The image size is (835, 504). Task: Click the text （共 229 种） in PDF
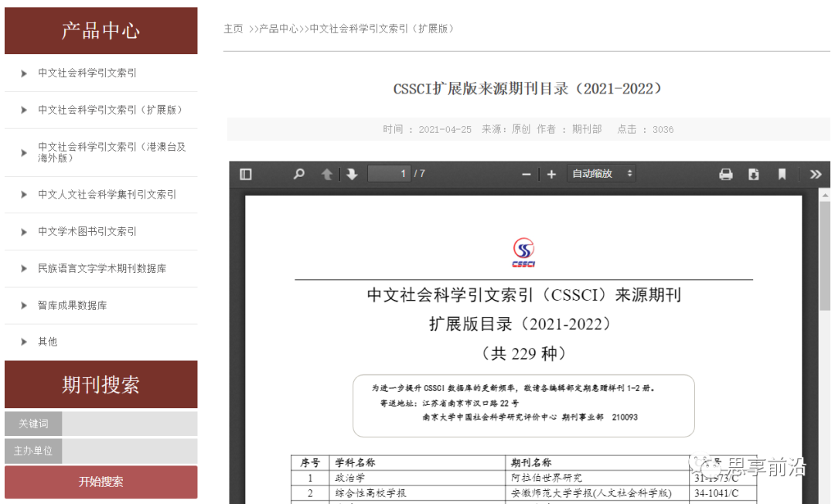point(523,353)
